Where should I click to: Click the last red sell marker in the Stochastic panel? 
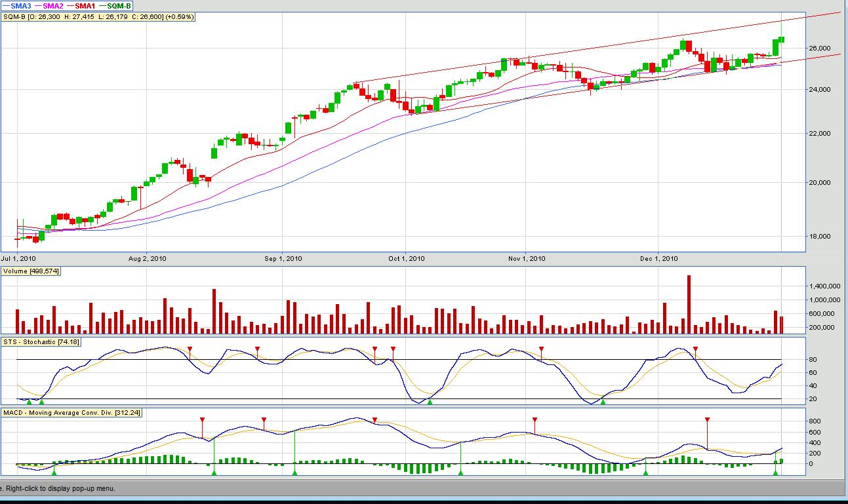pyautogui.click(x=695, y=349)
